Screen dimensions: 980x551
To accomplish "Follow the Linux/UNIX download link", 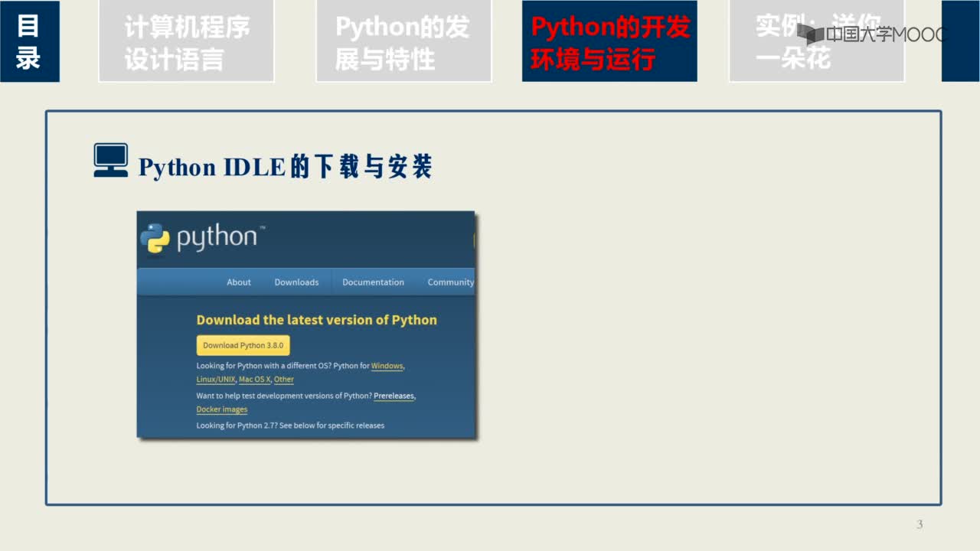I will coord(216,380).
